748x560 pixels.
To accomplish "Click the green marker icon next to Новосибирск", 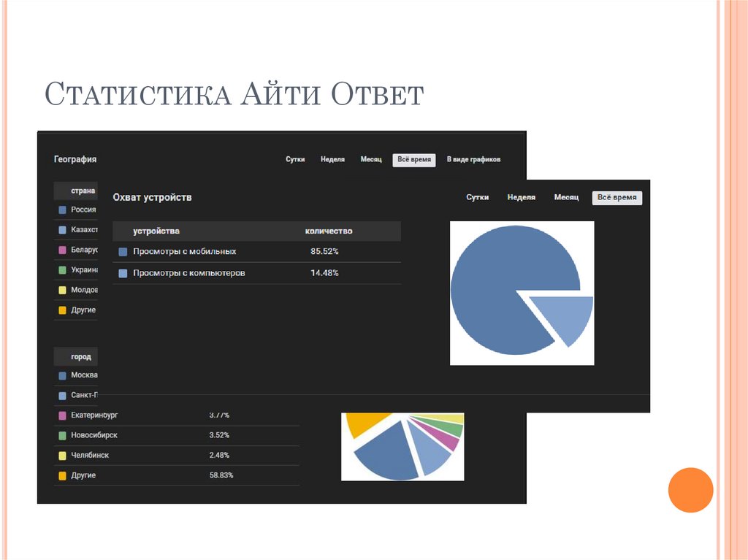I will 61,434.
